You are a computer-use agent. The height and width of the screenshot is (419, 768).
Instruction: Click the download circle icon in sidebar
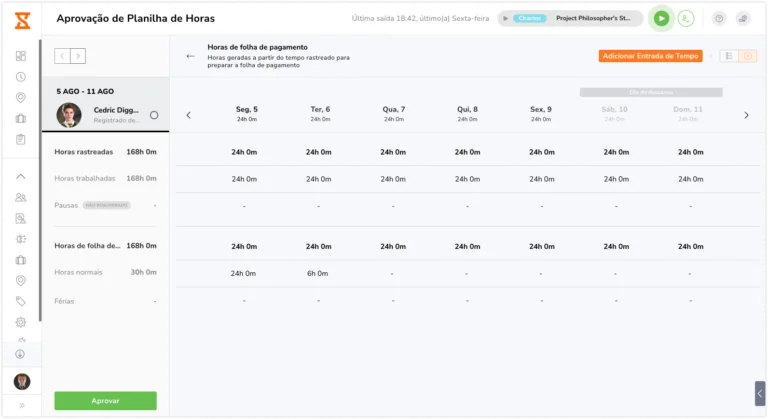[20, 354]
